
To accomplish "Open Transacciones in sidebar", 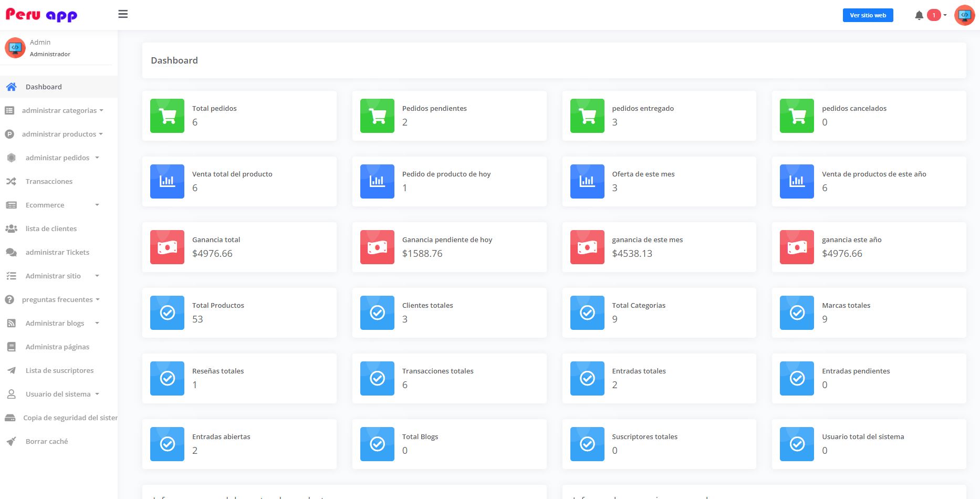I will click(x=59, y=181).
